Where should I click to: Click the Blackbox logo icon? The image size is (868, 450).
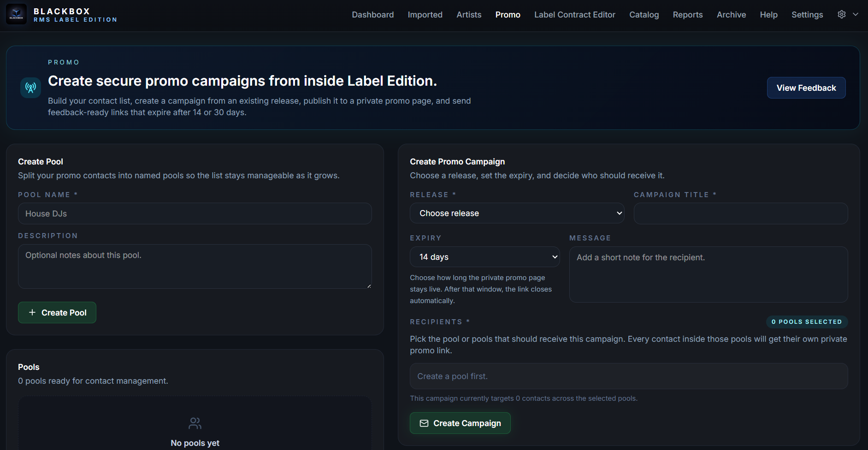(x=15, y=14)
